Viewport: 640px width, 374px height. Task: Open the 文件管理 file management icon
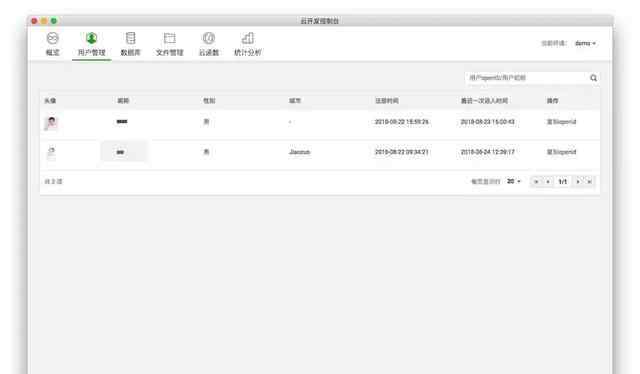click(169, 38)
